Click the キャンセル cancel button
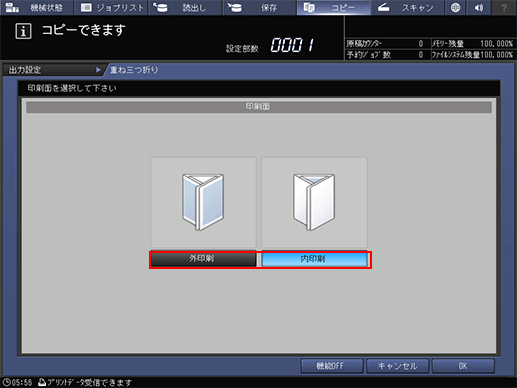Viewport: 517px width, 388px height. point(397,366)
